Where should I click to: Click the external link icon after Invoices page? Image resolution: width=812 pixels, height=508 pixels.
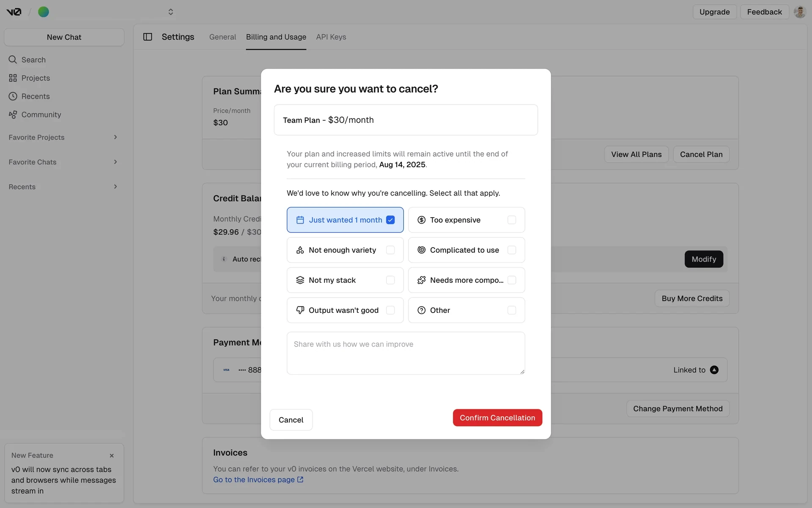(300, 480)
